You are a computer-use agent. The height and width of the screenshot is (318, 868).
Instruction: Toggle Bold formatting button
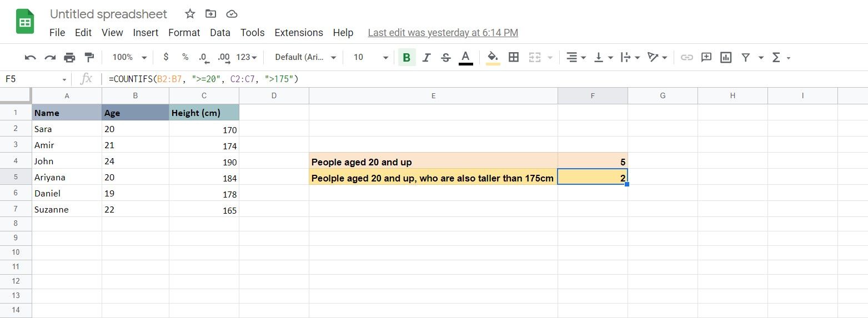tap(407, 57)
